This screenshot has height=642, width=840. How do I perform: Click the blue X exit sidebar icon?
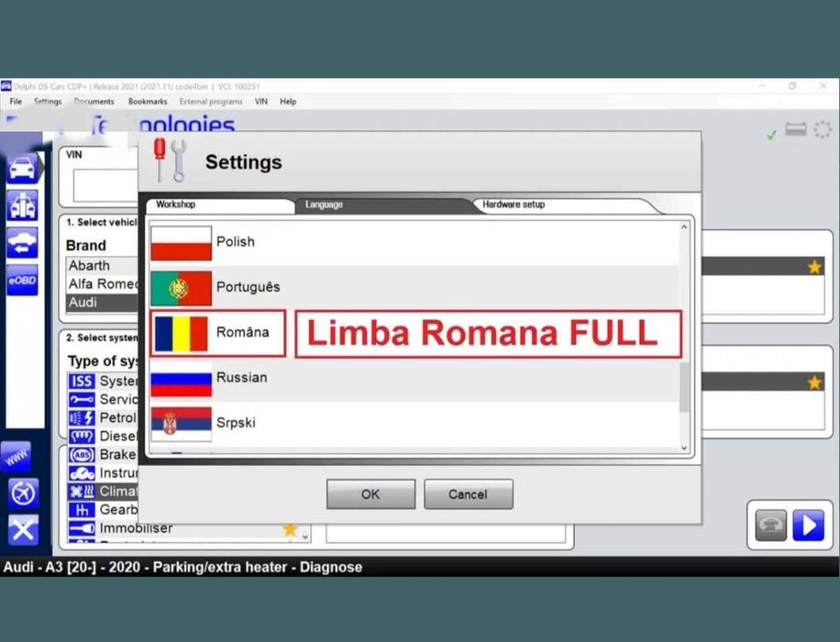click(x=23, y=530)
